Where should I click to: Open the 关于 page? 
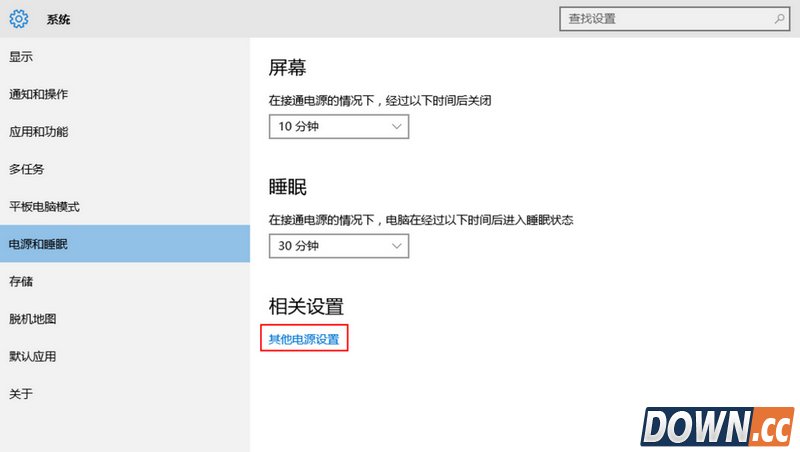tap(125, 394)
